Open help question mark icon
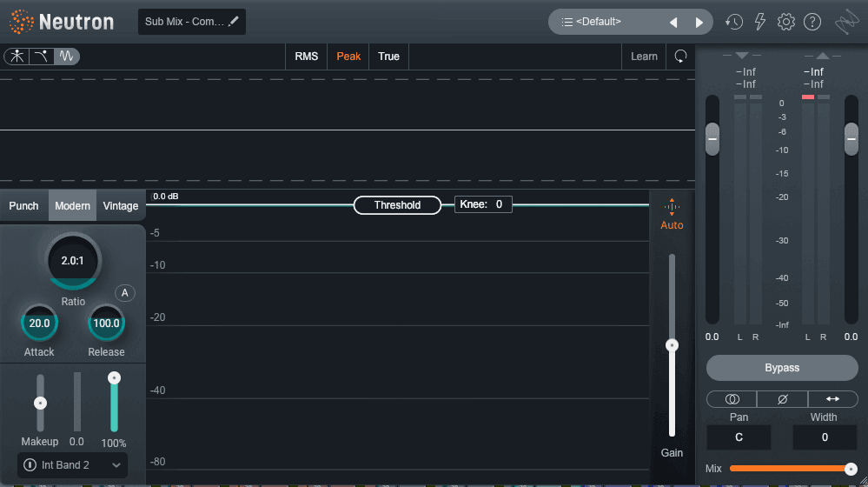868x487 pixels. point(812,22)
